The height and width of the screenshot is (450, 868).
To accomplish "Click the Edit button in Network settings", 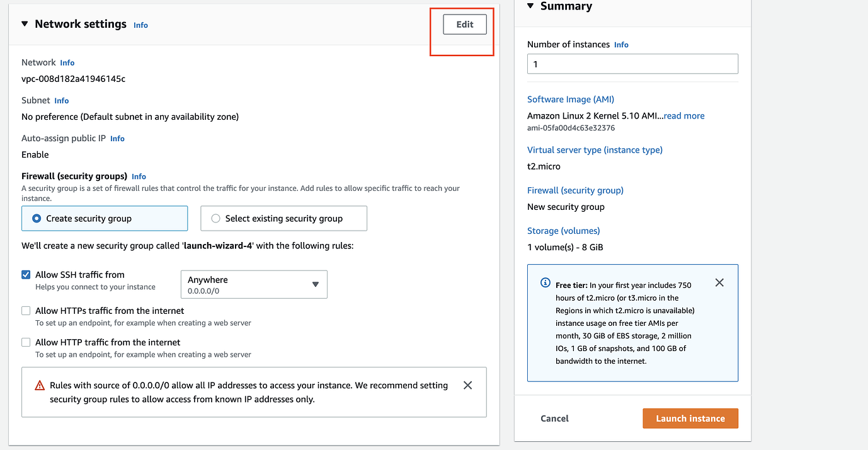I will 465,25.
